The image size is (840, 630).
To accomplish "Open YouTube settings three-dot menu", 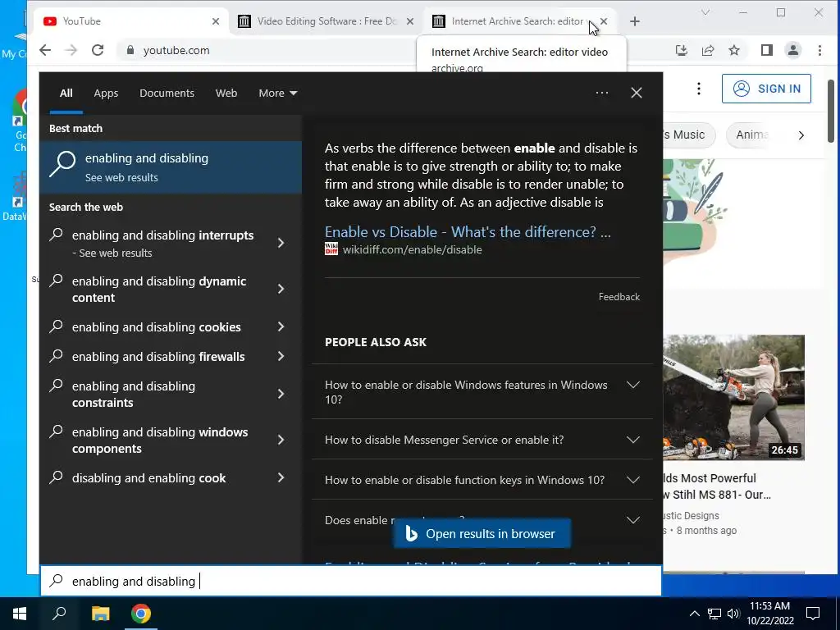I will 699,89.
